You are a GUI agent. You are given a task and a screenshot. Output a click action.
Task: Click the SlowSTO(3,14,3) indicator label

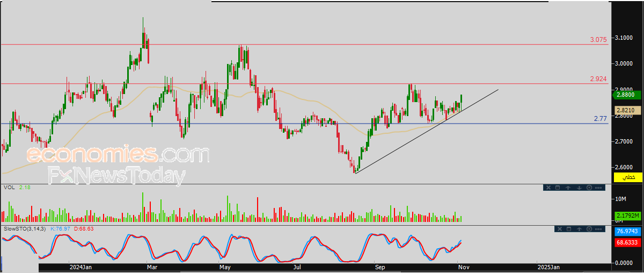click(x=25, y=228)
